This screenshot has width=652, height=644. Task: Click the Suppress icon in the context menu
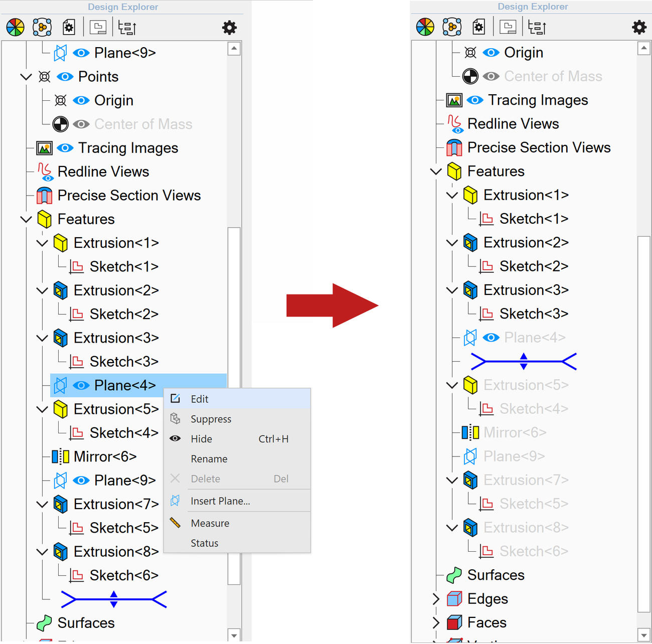[x=175, y=419]
